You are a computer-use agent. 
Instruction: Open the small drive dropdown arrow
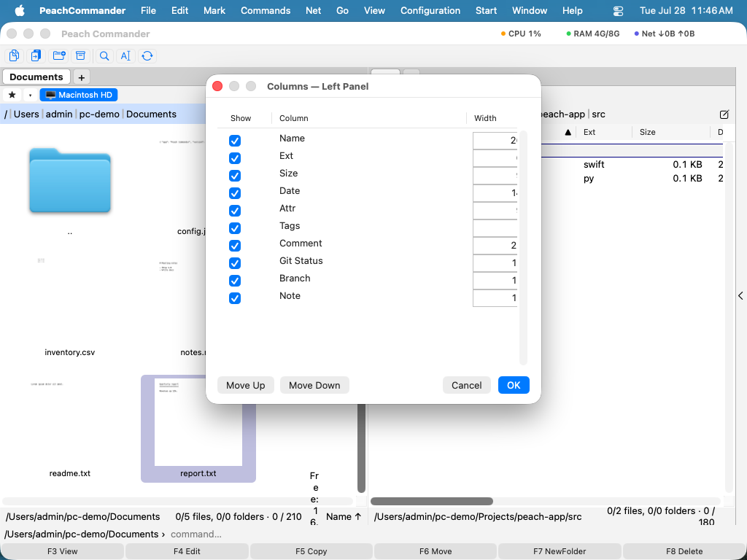(30, 95)
